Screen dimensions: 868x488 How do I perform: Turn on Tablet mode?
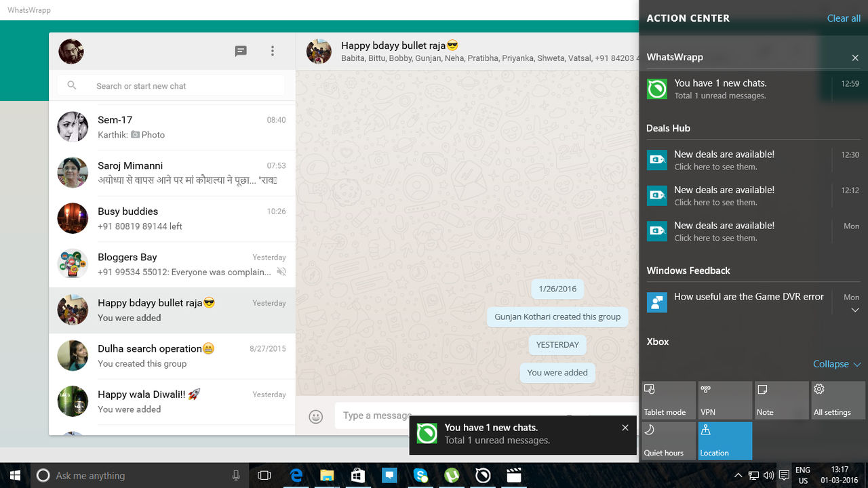click(668, 400)
